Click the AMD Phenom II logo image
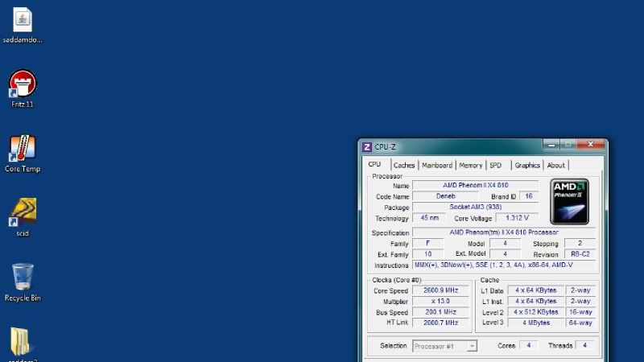 569,202
